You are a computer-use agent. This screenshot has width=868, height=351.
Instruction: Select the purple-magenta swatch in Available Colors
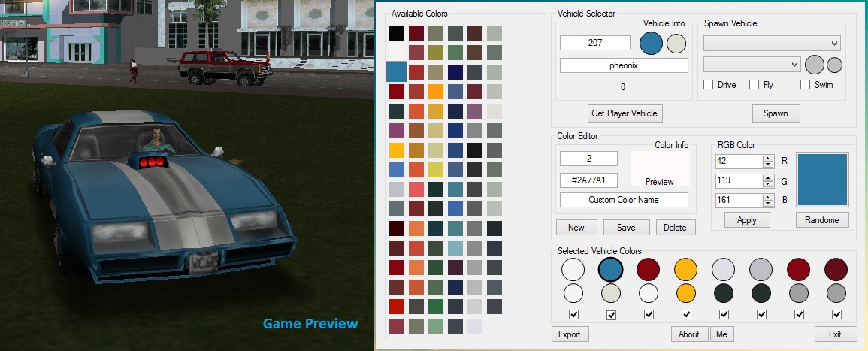click(x=396, y=131)
